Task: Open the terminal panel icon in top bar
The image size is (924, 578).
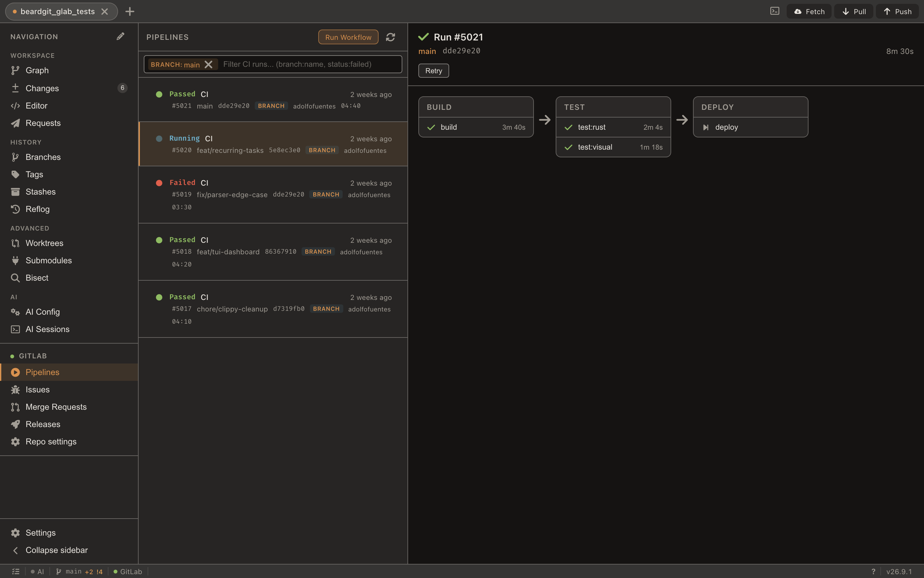Action: tap(774, 11)
